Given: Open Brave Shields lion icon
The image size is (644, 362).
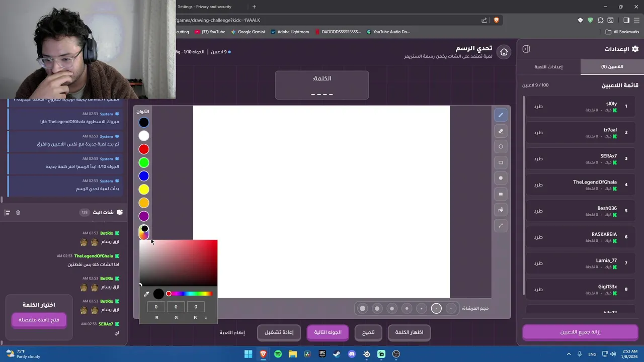Looking at the screenshot, I should pos(496,20).
